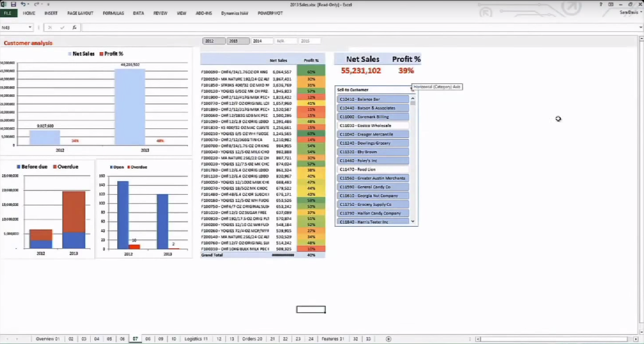Screen dimensions: 644x344
Task: Open the FORMULAS ribbon tab
Action: pos(113,13)
